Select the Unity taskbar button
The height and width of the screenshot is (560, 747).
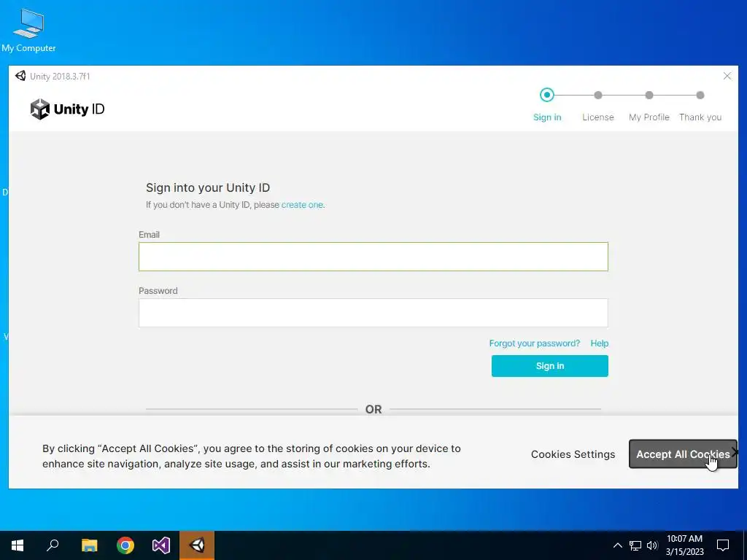(x=197, y=545)
